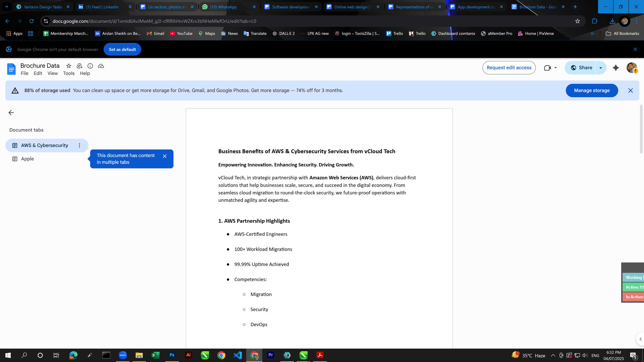The width and height of the screenshot is (644, 362).
Task: Click the document title Brochure Data
Action: coord(40,66)
